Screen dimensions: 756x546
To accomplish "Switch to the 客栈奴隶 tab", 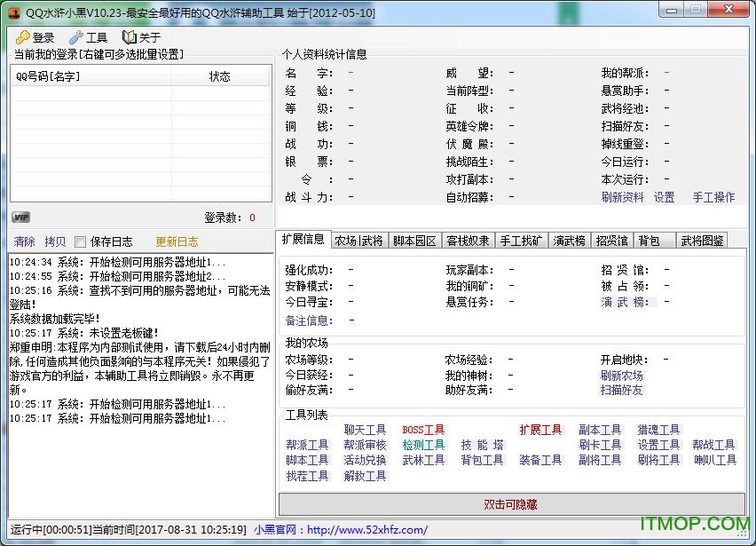I will [468, 241].
